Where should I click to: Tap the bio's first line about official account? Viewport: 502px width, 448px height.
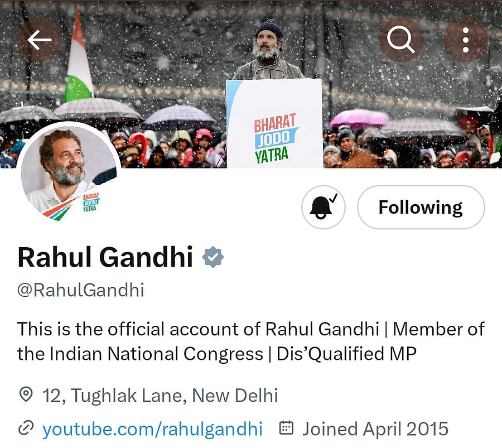click(251, 329)
